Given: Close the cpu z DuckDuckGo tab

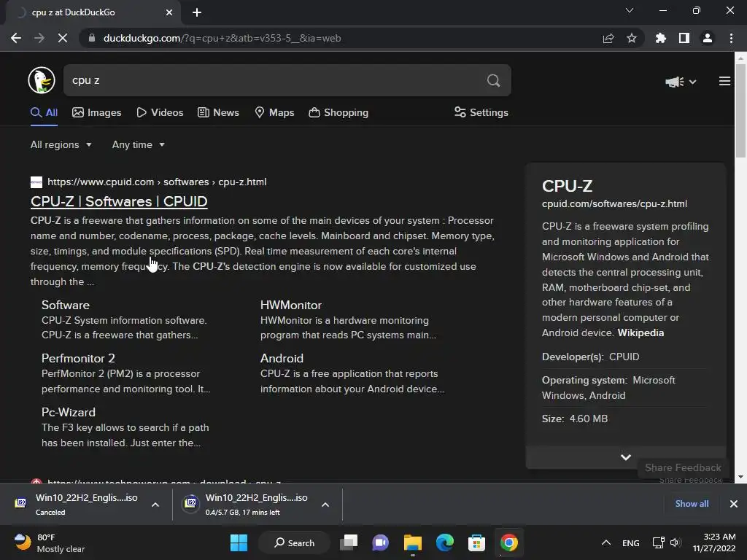Looking at the screenshot, I should click(169, 12).
